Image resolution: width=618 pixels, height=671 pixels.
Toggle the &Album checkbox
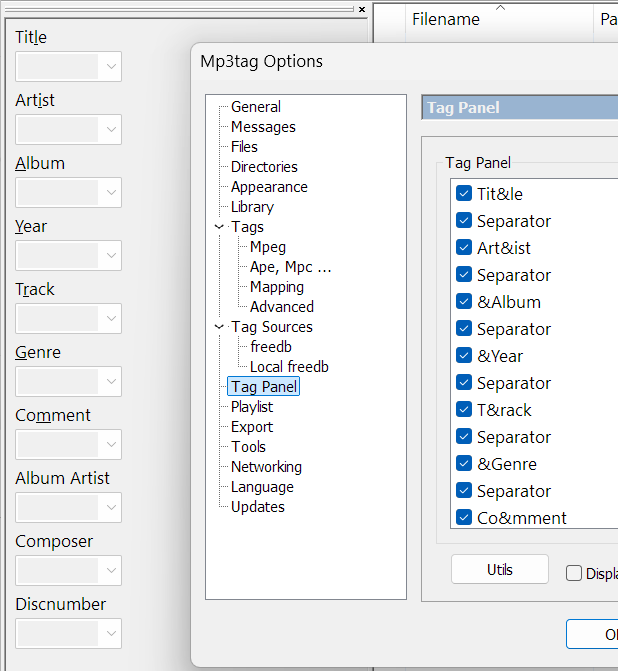pyautogui.click(x=464, y=301)
